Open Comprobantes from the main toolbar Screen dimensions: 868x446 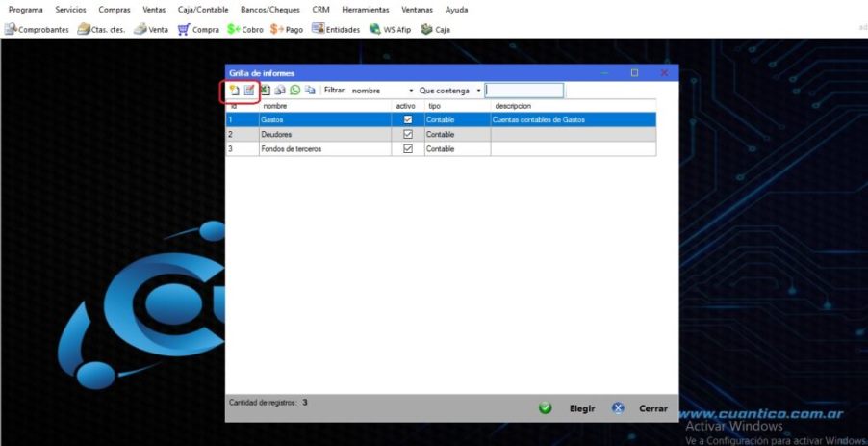[x=37, y=29]
